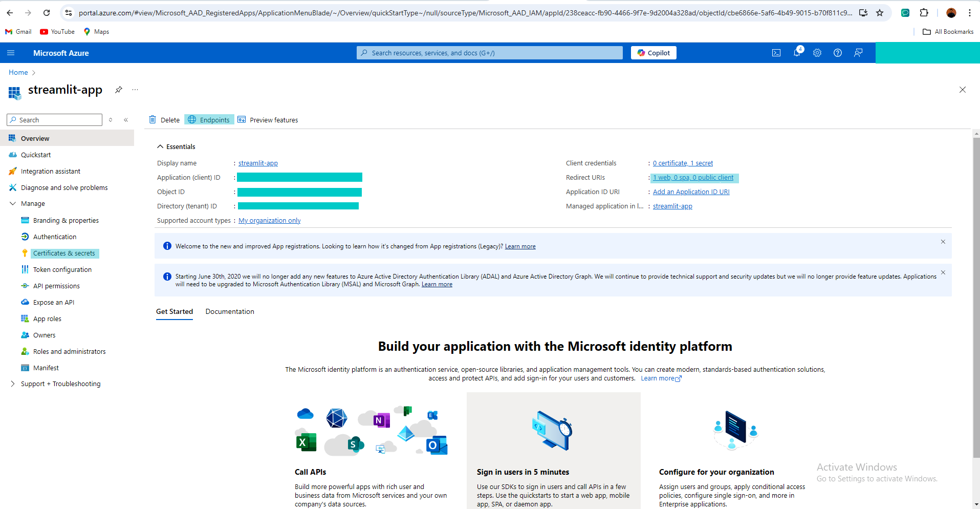Open Copilot in Azure
The height and width of the screenshot is (509, 980).
[x=654, y=52]
